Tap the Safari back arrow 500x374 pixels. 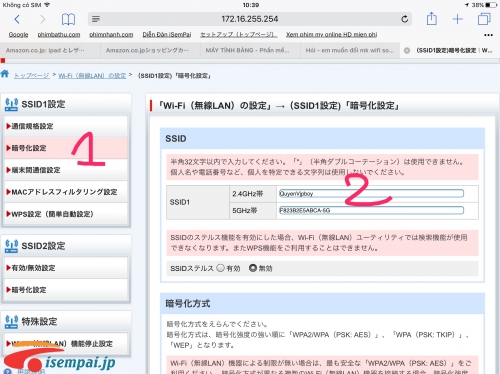click(17, 19)
